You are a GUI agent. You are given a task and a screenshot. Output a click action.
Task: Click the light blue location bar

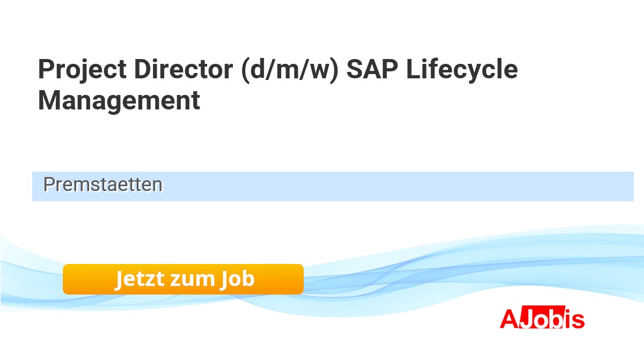click(376, 186)
